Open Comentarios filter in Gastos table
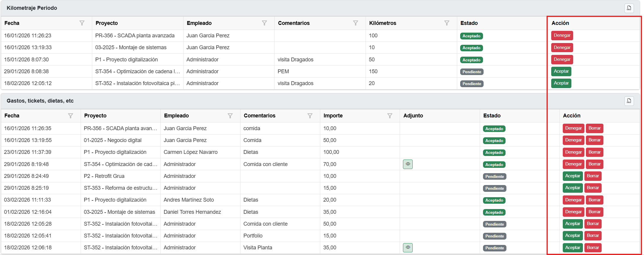Screen dimensions: 644x255 pyautogui.click(x=310, y=116)
